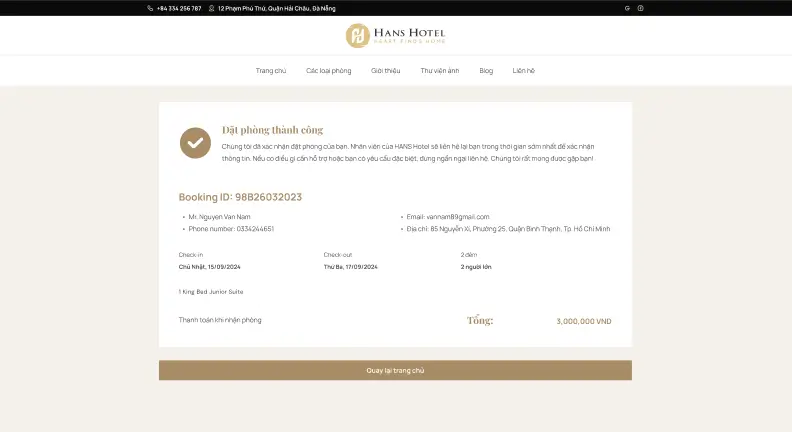The image size is (792, 432).
Task: Click the phone number +84 334 256 787
Action: pyautogui.click(x=179, y=8)
